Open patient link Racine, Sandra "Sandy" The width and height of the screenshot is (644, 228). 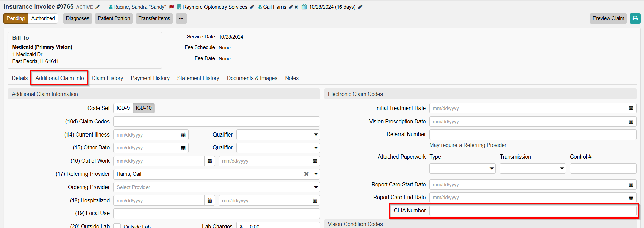[x=140, y=7]
